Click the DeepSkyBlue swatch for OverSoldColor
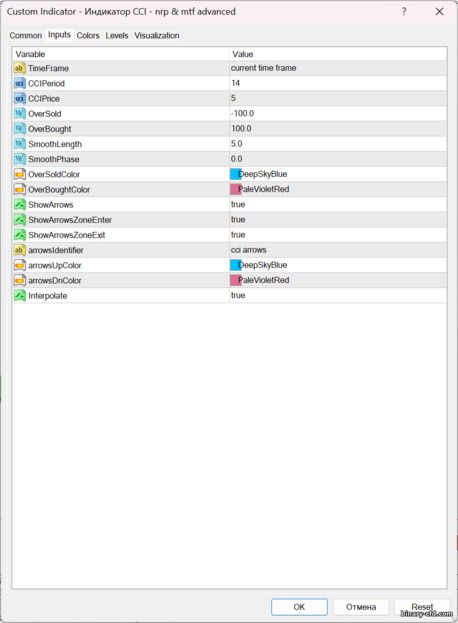Image resolution: width=458 pixels, height=623 pixels. pos(236,174)
